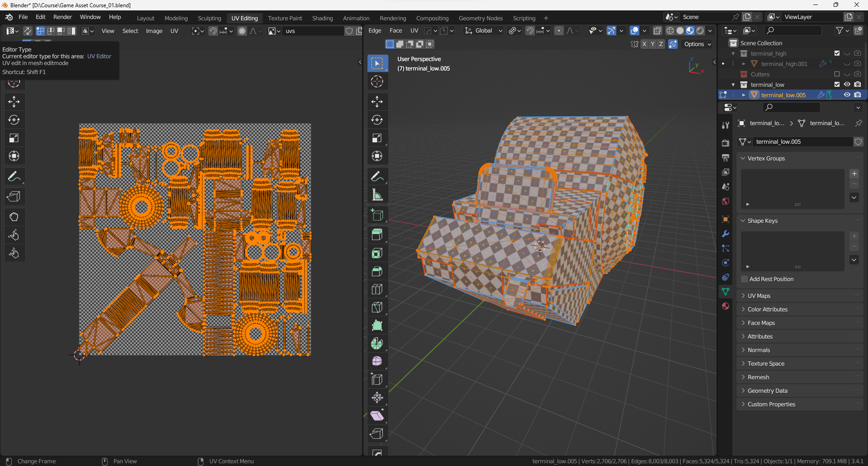The image size is (868, 466).
Task: Select the UV Grab sculpt tool
Action: pos(14,217)
